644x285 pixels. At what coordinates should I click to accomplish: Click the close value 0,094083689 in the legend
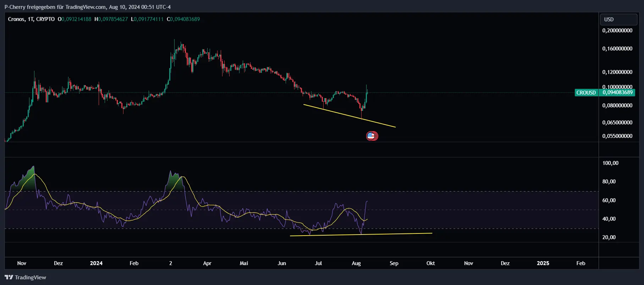185,19
